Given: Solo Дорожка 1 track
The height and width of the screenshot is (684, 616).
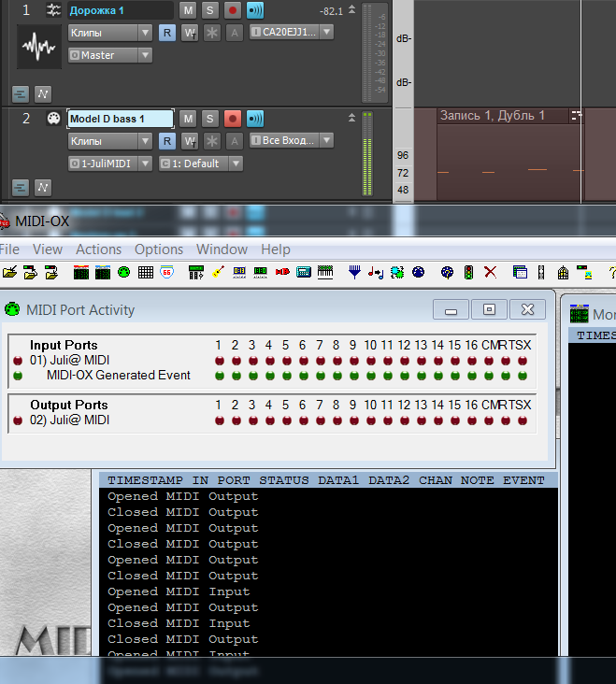Looking at the screenshot, I should point(209,10).
